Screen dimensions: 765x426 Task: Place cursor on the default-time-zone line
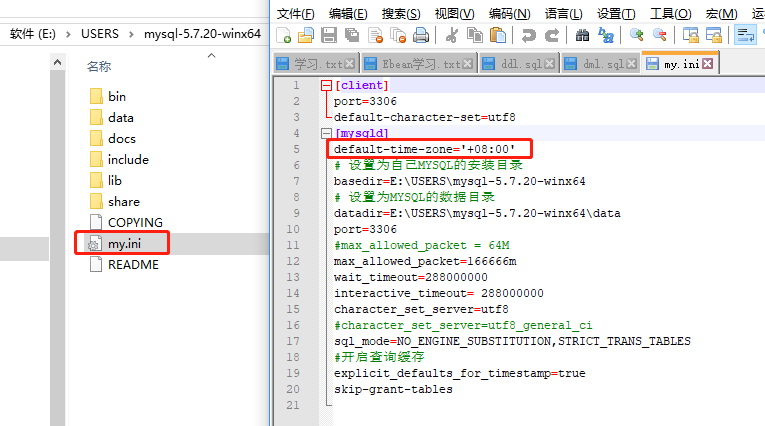[x=424, y=149]
